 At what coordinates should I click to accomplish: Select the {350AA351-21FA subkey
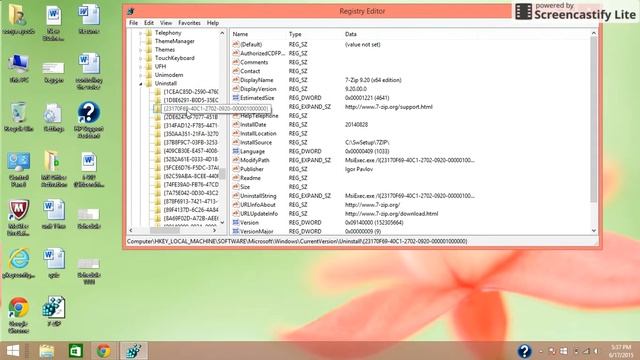coord(191,134)
